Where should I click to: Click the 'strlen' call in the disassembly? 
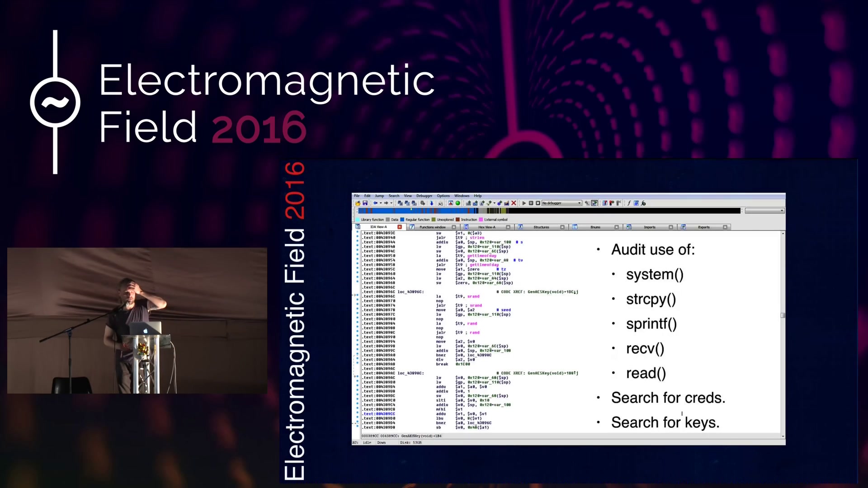pyautogui.click(x=477, y=238)
